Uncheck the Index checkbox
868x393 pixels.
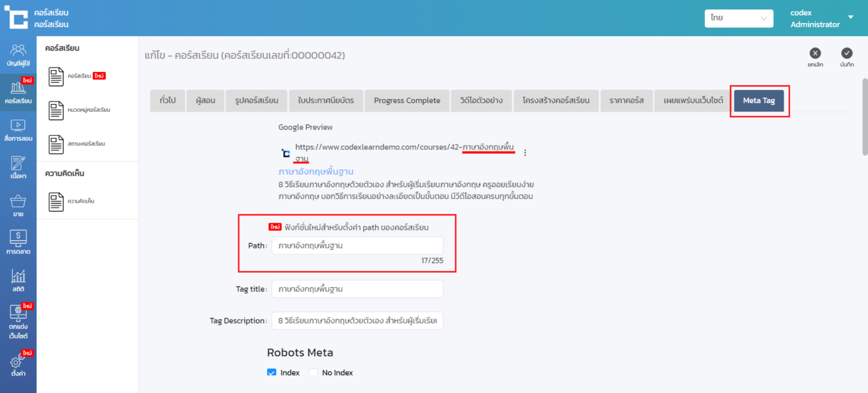click(272, 373)
